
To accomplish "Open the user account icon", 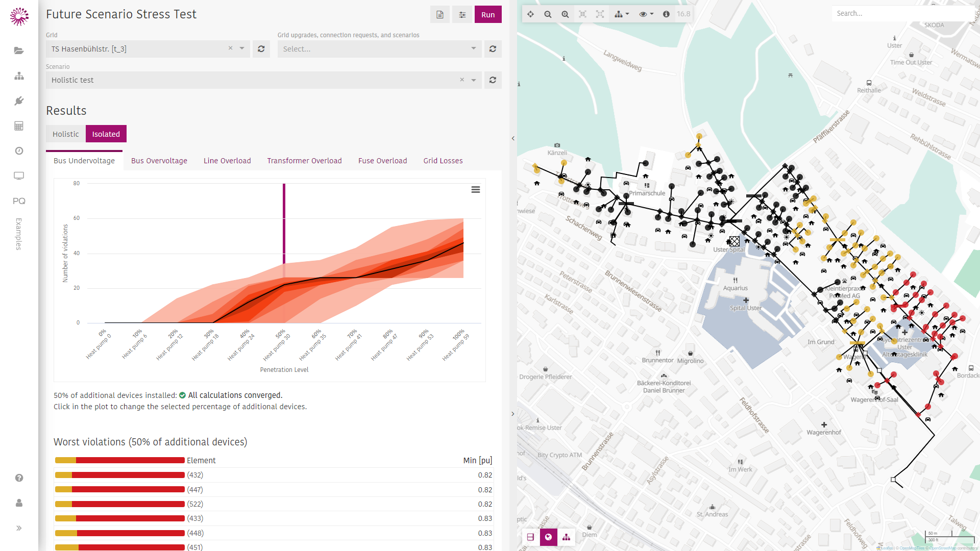I will pos(19,503).
